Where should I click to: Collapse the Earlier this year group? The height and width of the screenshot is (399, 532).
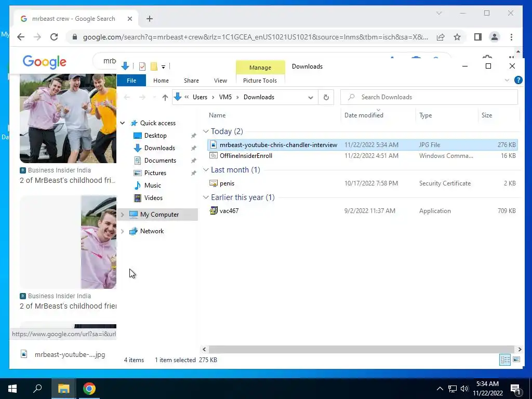click(206, 197)
